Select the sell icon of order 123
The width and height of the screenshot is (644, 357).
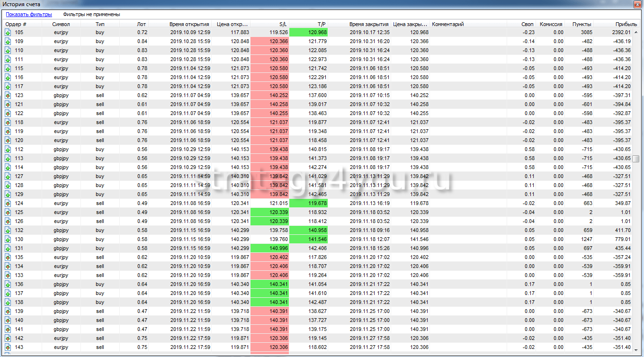point(8,95)
